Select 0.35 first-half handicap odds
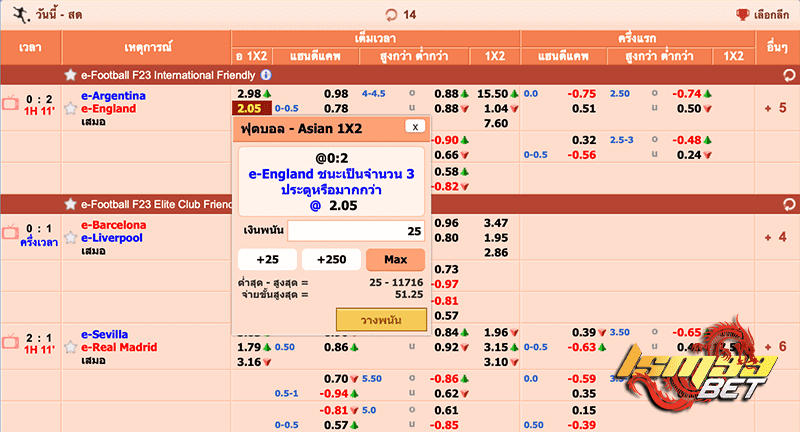Image resolution: width=800 pixels, height=432 pixels. 584,394
